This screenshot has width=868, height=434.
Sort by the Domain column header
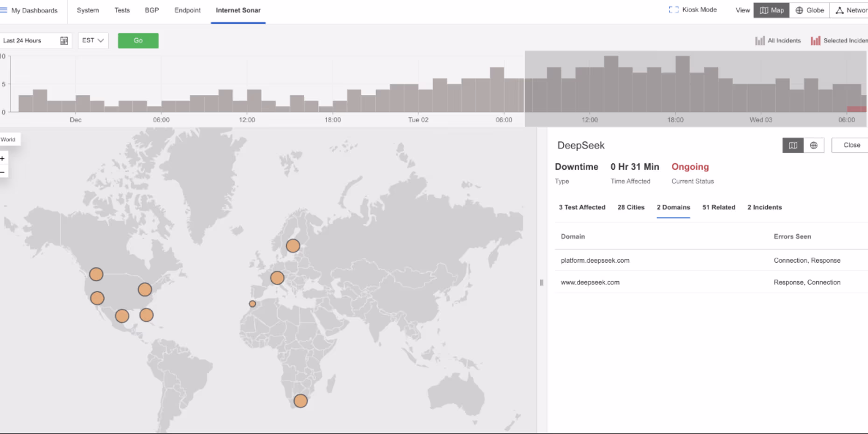click(573, 237)
